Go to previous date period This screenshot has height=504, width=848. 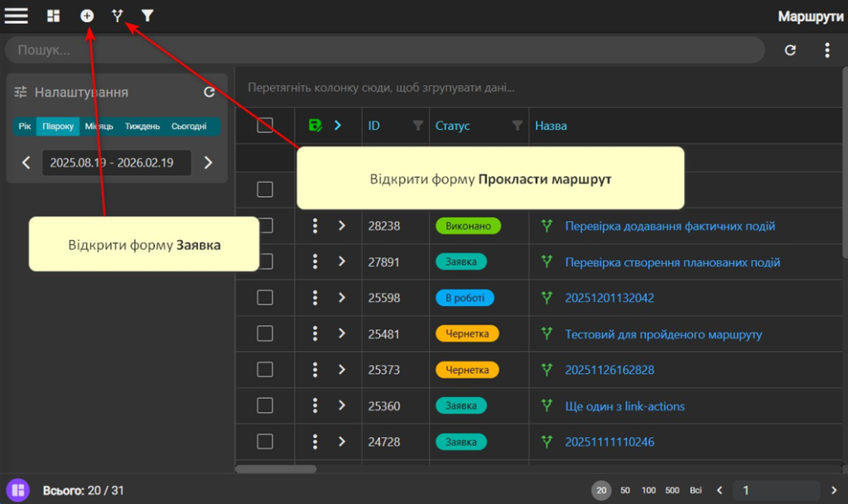(x=26, y=162)
